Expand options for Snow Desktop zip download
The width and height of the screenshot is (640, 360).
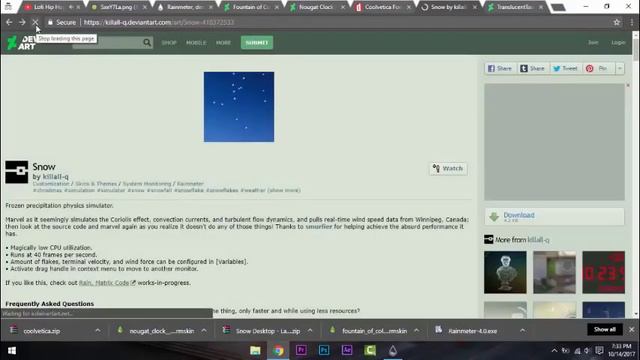point(310,330)
